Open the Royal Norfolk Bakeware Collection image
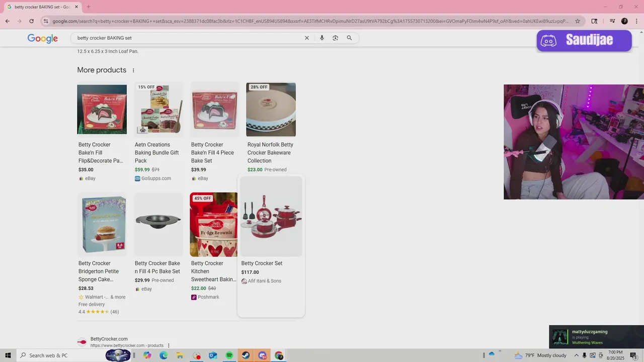Screen dimensions: 644x362 click(271, 110)
